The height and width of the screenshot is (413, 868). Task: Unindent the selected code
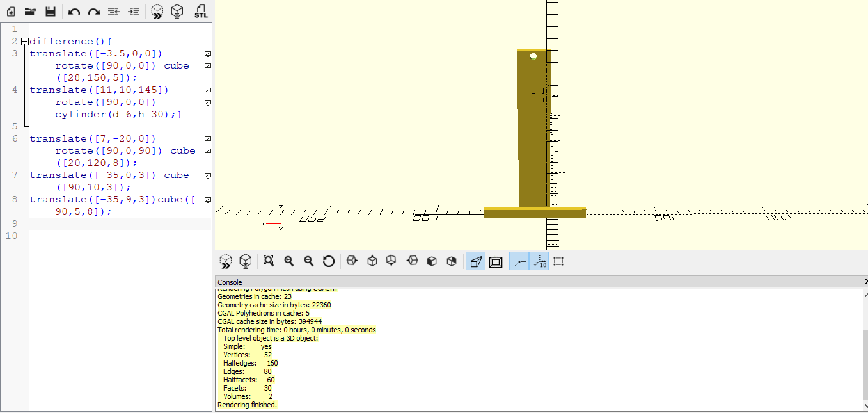pyautogui.click(x=114, y=12)
